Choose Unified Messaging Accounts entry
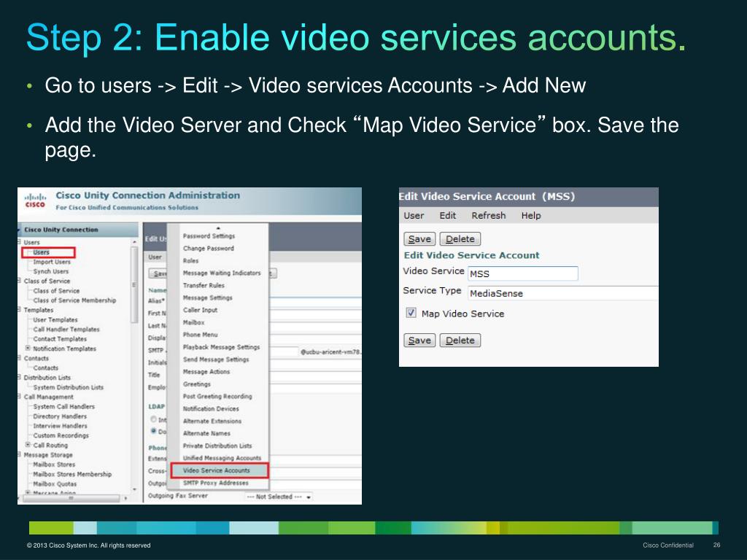Image resolution: width=747 pixels, height=560 pixels. pos(222,458)
